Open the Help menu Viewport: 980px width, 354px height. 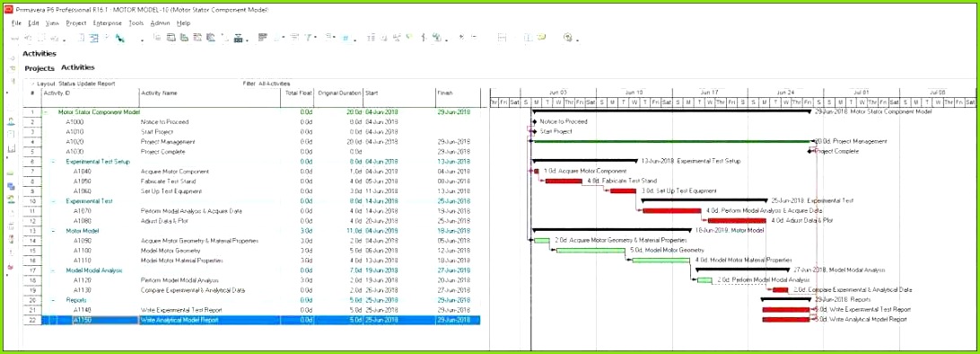click(183, 23)
